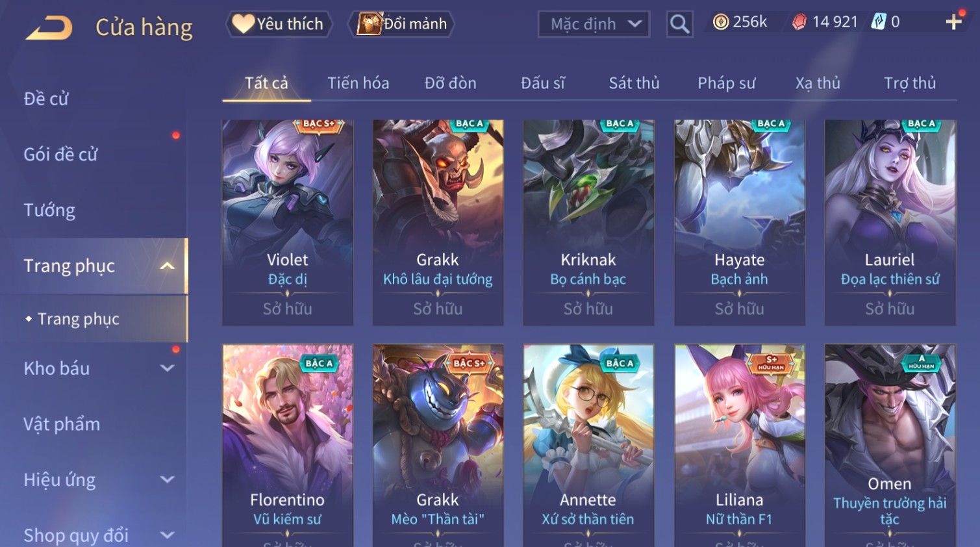This screenshot has width=980, height=547.
Task: Select the Tiến hóa tab
Action: (x=358, y=83)
